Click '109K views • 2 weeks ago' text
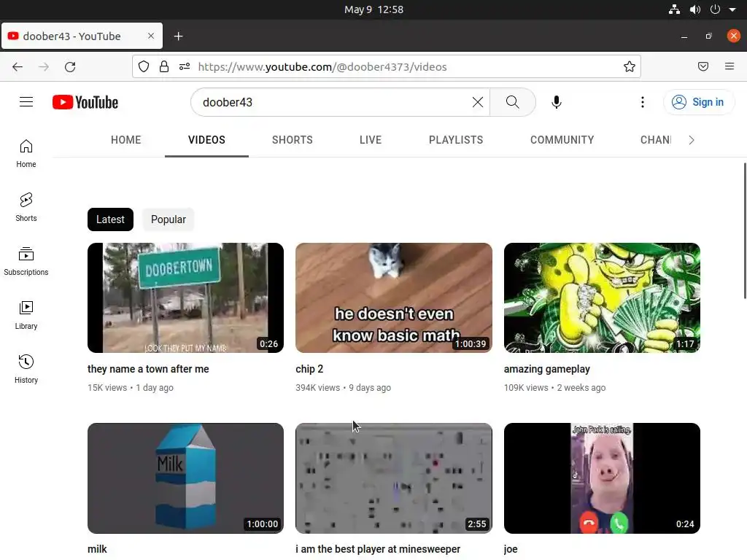747x560 pixels. 554,388
